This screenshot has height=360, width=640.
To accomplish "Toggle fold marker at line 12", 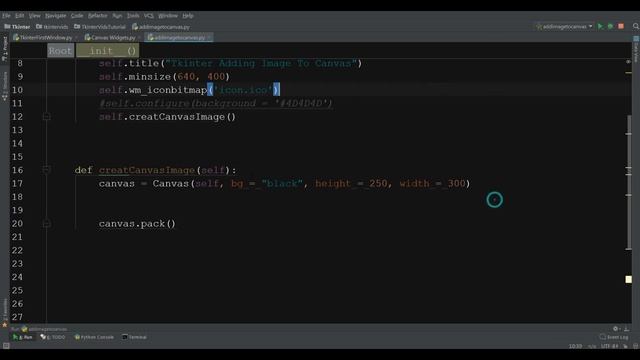I will pos(46,117).
